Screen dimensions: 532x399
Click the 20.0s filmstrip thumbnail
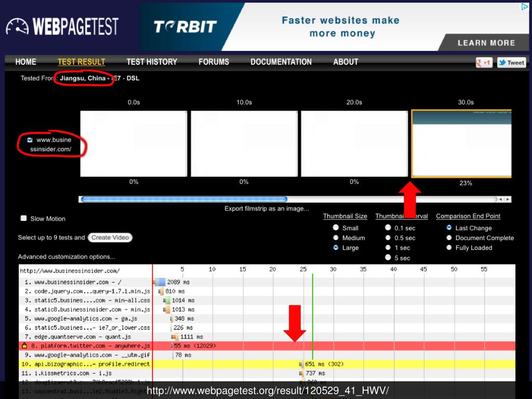[354, 143]
